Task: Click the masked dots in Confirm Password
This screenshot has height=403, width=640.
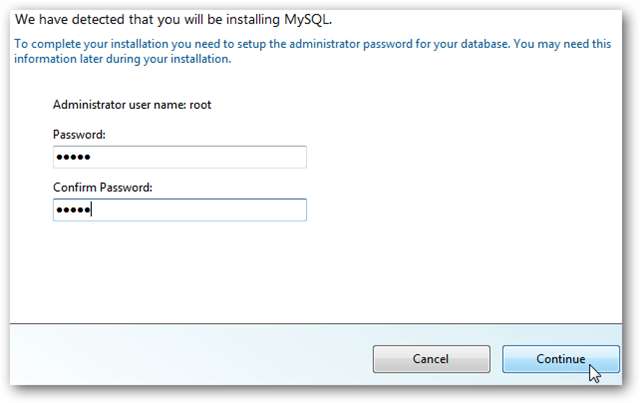Action: (x=73, y=210)
